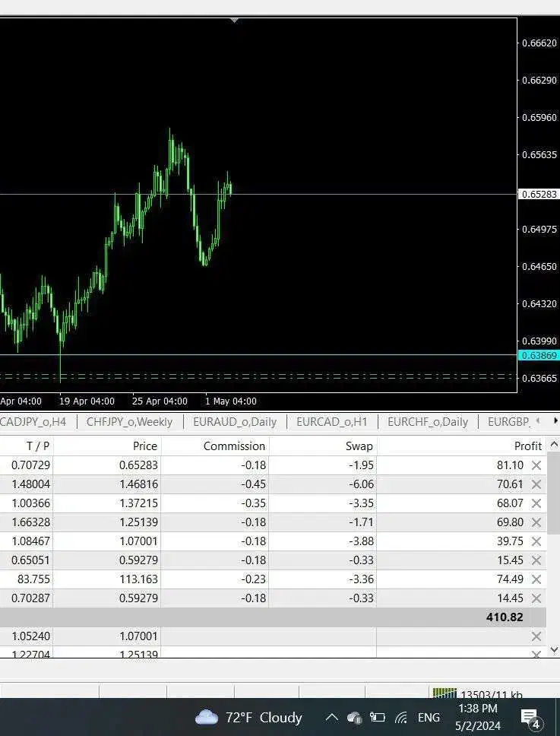Close the position with 81.10 profit
Screen dimensions: 560x736
click(536, 465)
